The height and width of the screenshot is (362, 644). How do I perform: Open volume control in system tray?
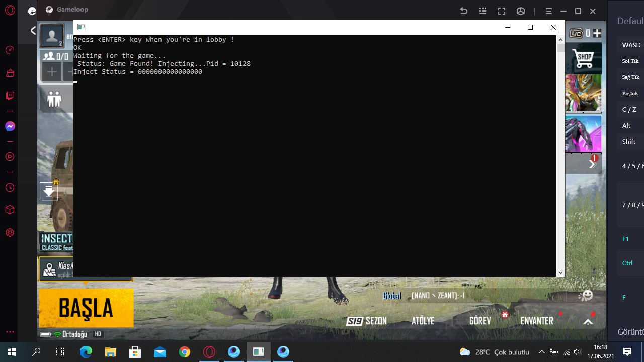(578, 352)
